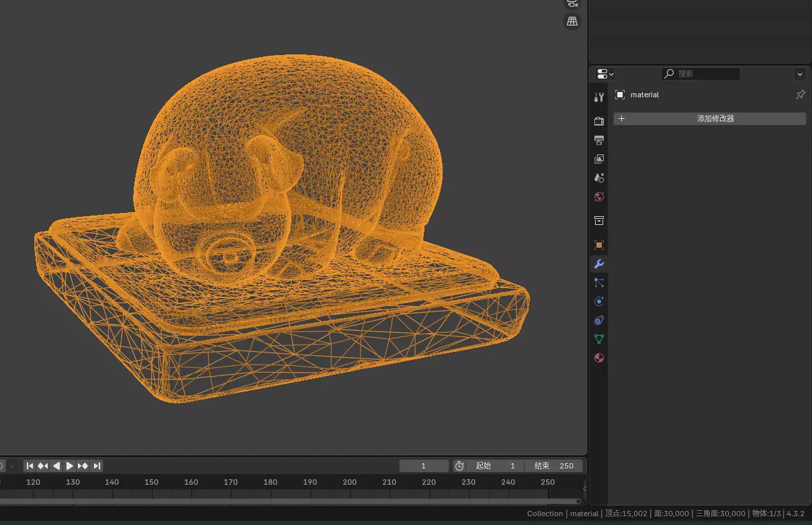Click the 4.3.2 version number
Screen dimensions: 812x525
point(795,514)
